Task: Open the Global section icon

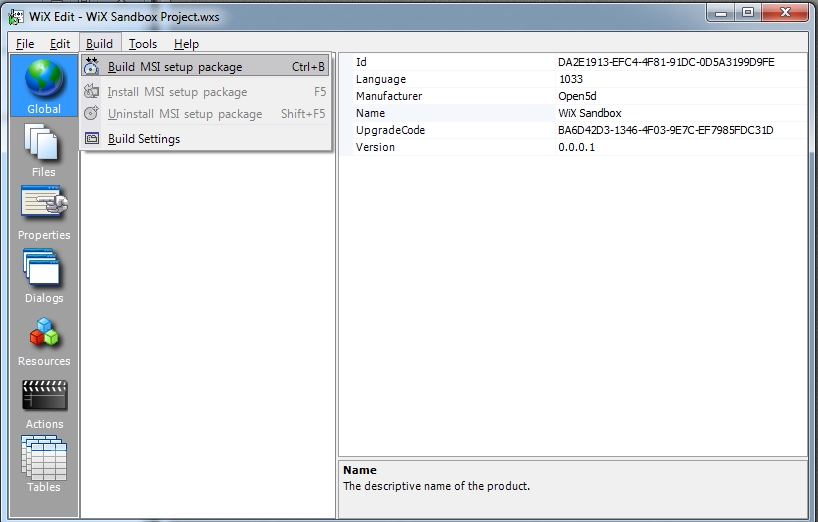Action: coord(44,84)
